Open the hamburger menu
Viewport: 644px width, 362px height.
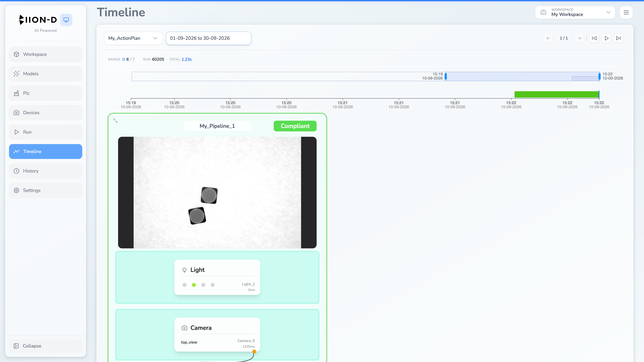[626, 13]
